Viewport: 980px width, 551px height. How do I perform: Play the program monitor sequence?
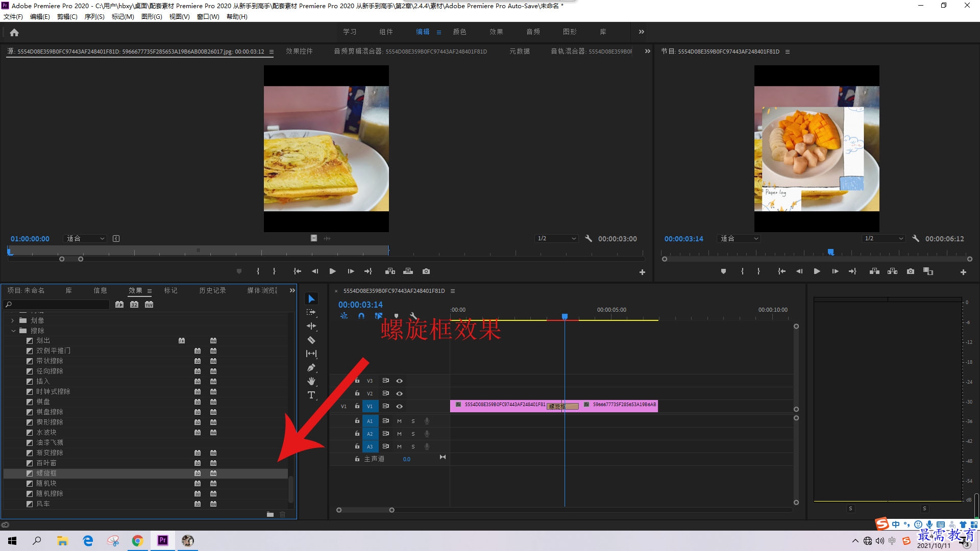click(x=817, y=271)
